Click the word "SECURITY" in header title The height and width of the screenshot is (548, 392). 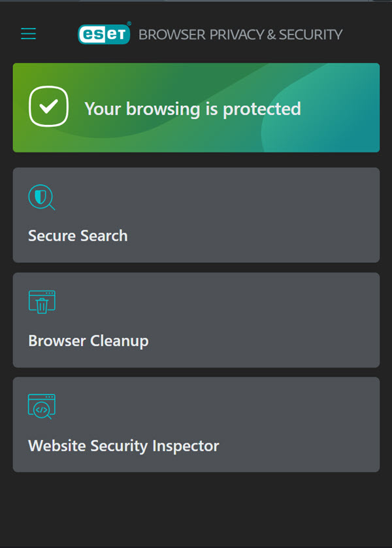[x=310, y=35]
